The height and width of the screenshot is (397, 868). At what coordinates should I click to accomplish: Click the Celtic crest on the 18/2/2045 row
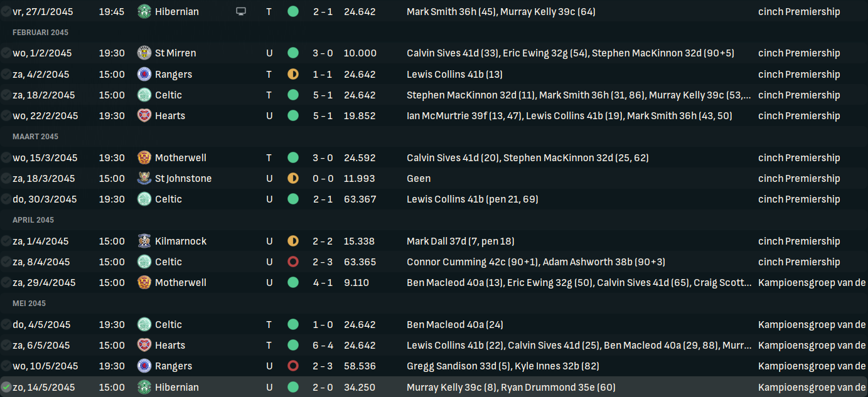(x=144, y=95)
